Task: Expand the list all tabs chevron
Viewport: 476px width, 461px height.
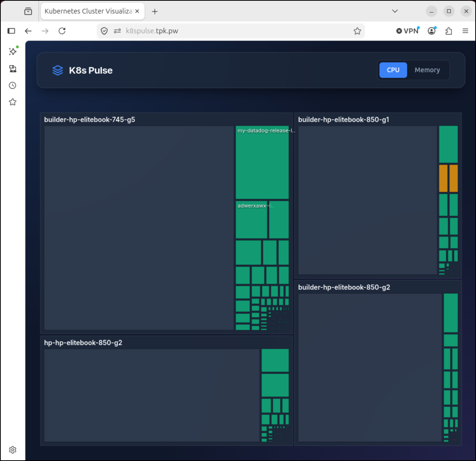Action: [395, 11]
